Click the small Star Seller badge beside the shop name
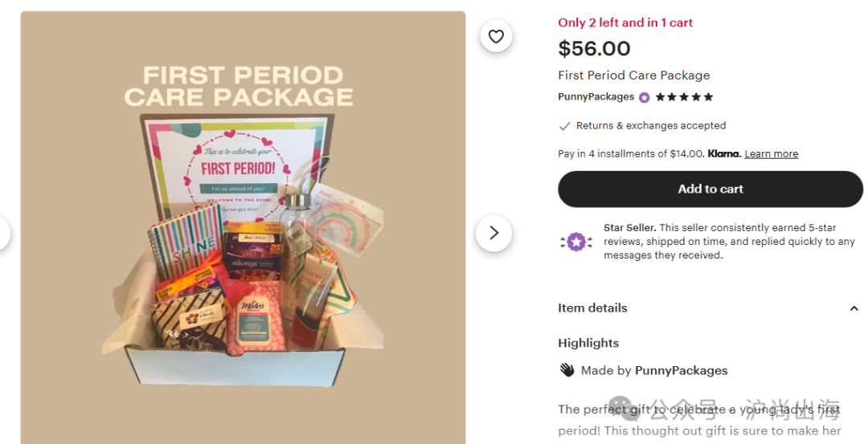Screen dimensions: 868x444 [x=645, y=97]
